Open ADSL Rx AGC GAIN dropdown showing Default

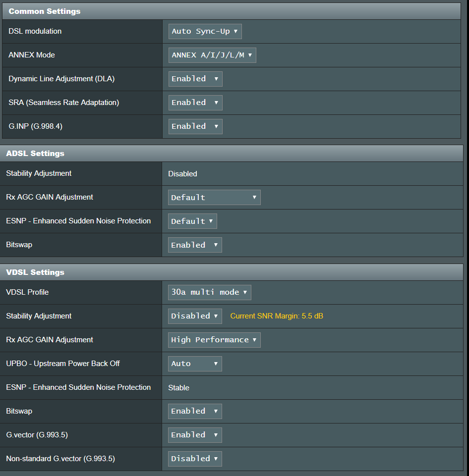pos(214,197)
